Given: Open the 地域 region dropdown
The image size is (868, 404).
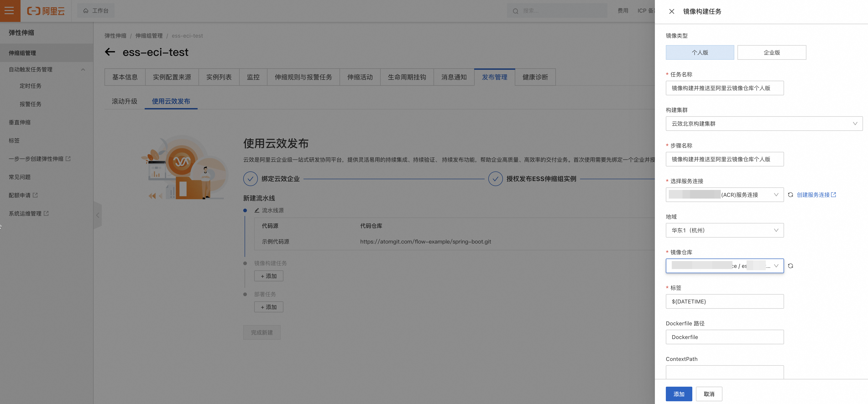Looking at the screenshot, I should pyautogui.click(x=724, y=230).
